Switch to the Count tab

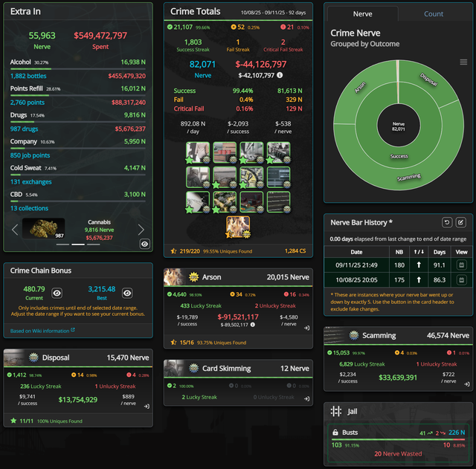[x=434, y=13]
